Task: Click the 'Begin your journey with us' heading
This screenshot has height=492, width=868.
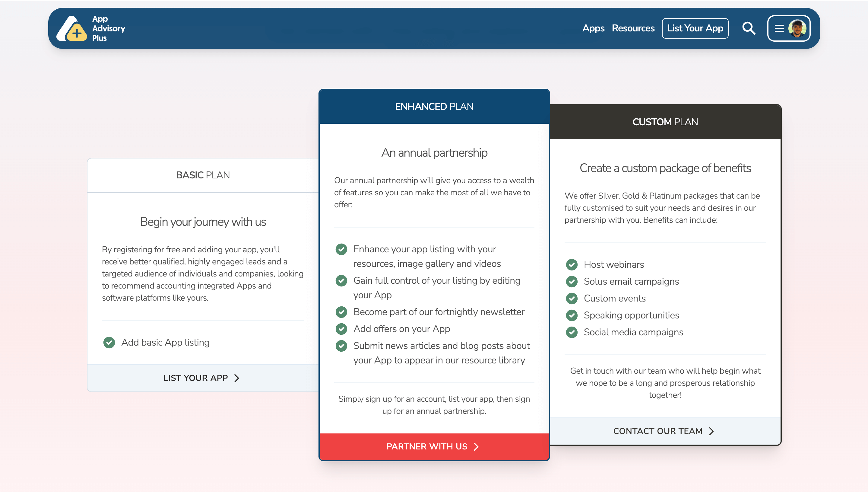Action: tap(203, 222)
